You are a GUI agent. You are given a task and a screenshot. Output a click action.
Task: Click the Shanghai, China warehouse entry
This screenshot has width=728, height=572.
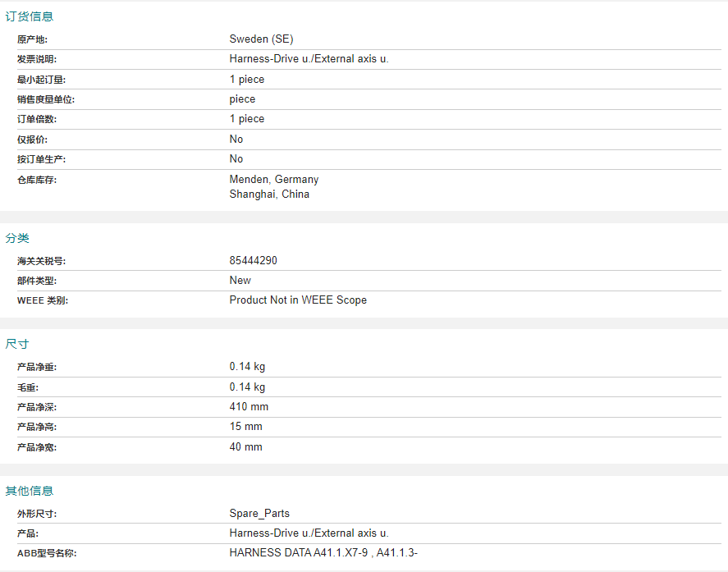pos(269,194)
